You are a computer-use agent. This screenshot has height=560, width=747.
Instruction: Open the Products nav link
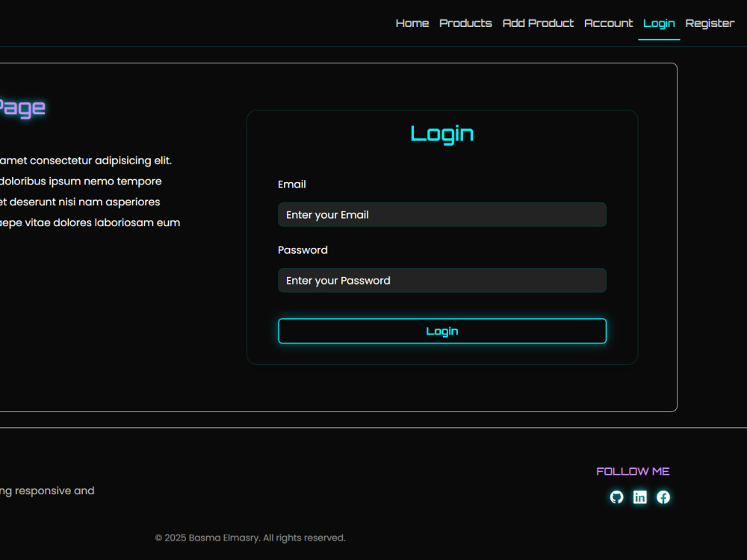click(x=465, y=23)
